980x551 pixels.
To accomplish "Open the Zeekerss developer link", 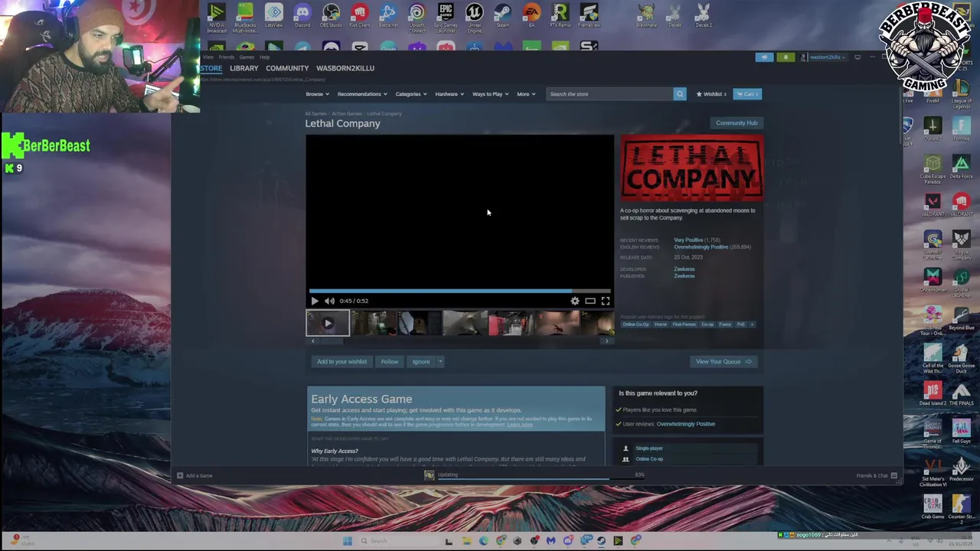I will point(684,269).
